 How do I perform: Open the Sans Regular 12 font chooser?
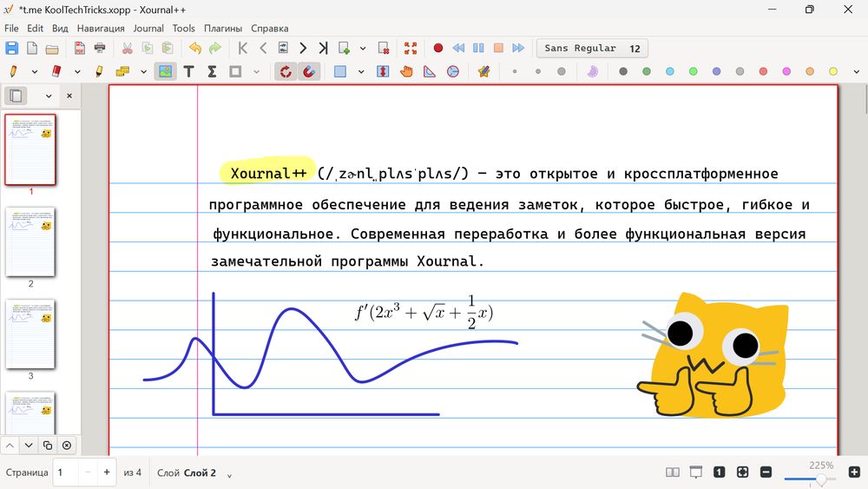[592, 48]
